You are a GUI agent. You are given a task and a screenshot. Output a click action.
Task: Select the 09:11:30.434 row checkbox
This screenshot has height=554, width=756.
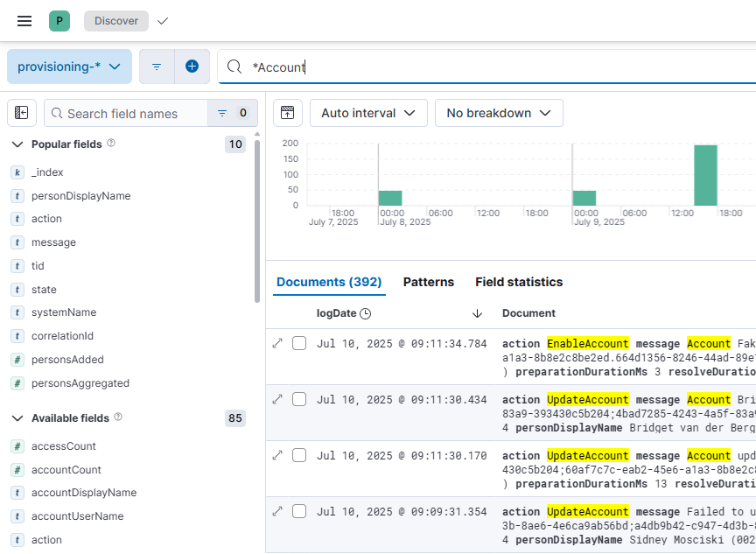point(299,399)
